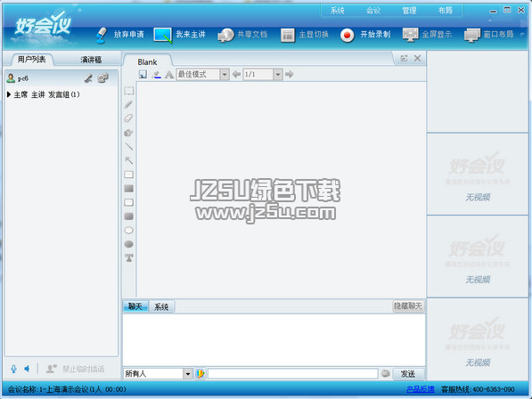Image resolution: width=532 pixels, height=399 pixels.
Task: Open the 会议 menu
Action: click(373, 11)
